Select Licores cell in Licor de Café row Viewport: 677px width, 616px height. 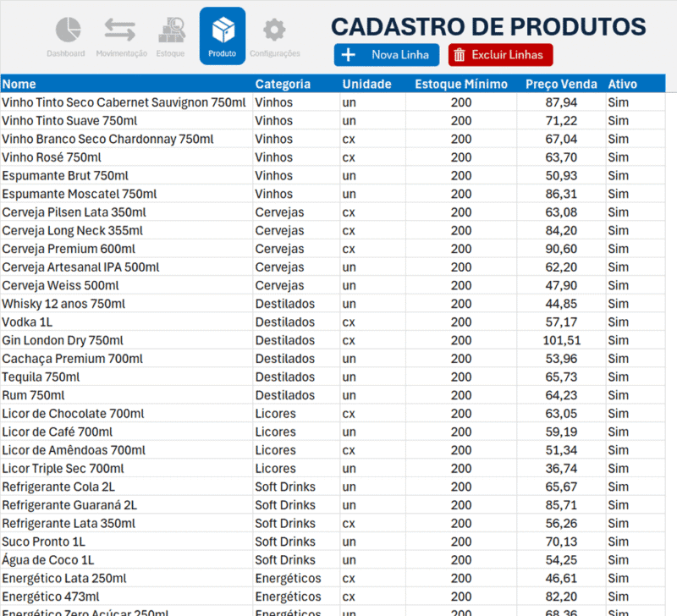[296, 432]
